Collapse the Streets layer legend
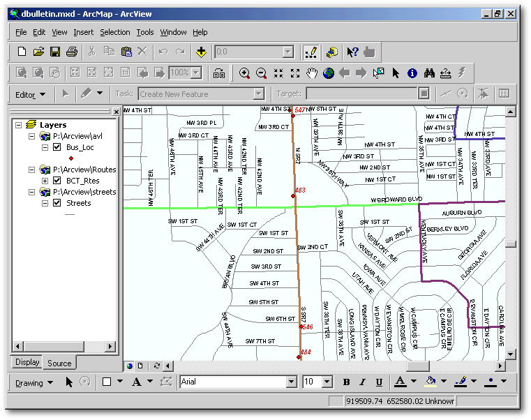Screen dimensions: 531x420 point(45,203)
